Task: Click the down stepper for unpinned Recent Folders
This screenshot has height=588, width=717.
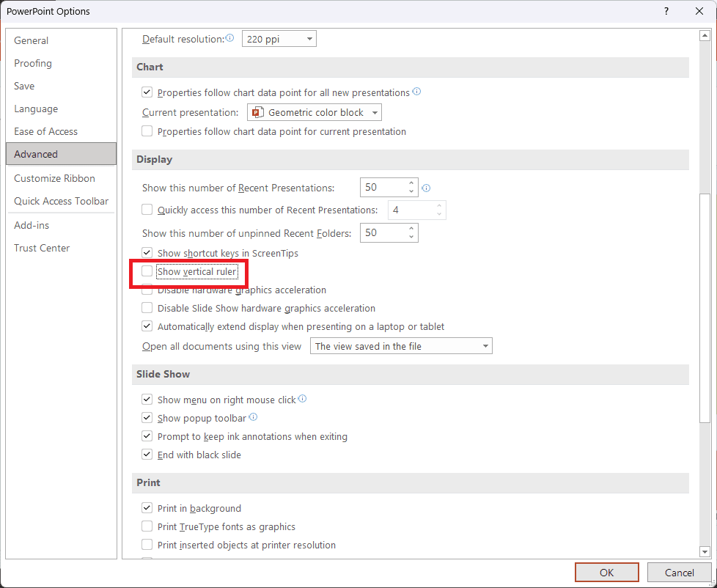Action: coord(411,237)
